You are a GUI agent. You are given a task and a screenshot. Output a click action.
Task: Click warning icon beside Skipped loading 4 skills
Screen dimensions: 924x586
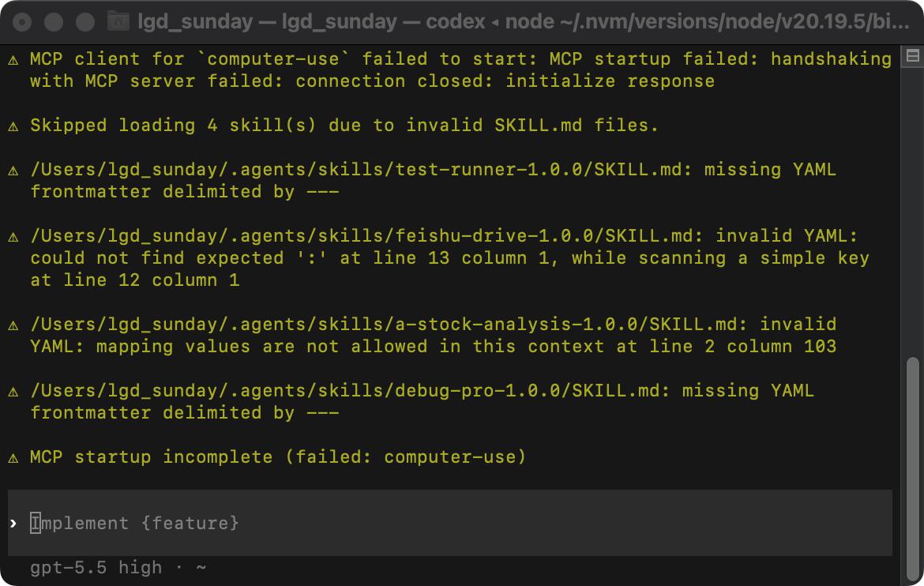click(13, 126)
